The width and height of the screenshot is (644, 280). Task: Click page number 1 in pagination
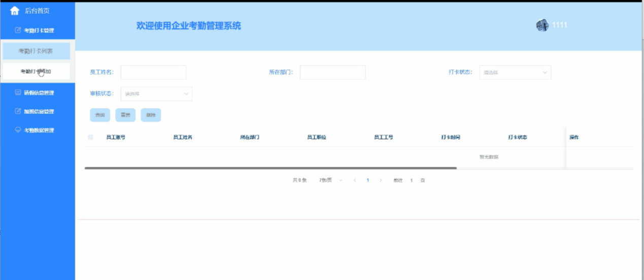[368, 180]
